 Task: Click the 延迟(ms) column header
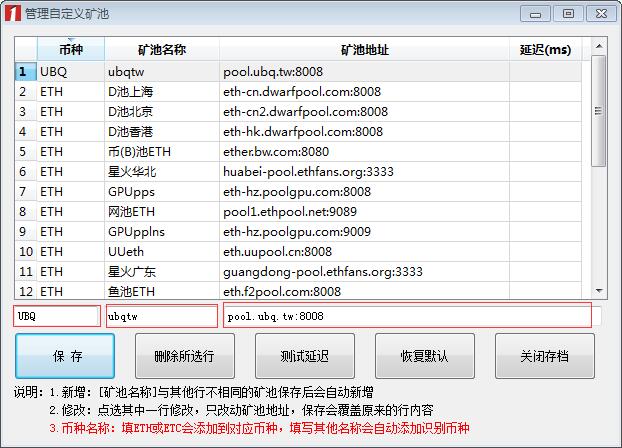[x=545, y=49]
